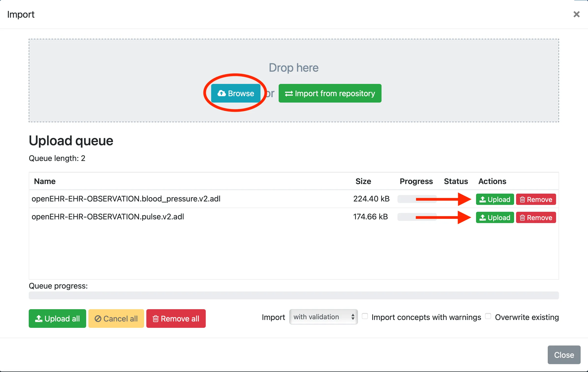Image resolution: width=588 pixels, height=372 pixels.
Task: Close the Import dialog with X
Action: point(576,14)
